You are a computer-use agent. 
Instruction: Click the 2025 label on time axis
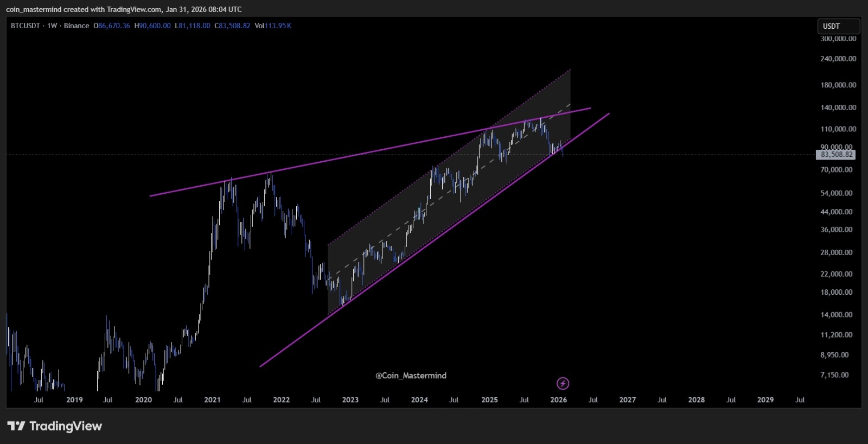(x=489, y=400)
